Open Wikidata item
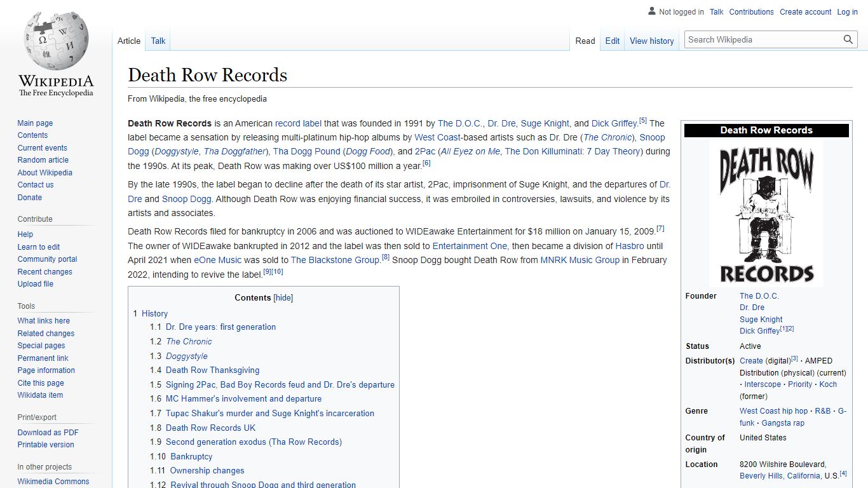The image size is (868, 488). click(40, 395)
